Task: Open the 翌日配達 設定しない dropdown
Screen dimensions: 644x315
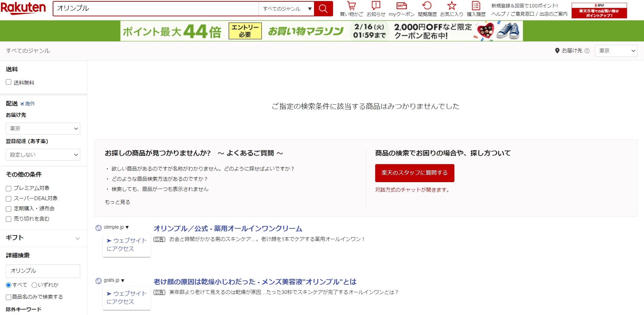Action: 43,155
